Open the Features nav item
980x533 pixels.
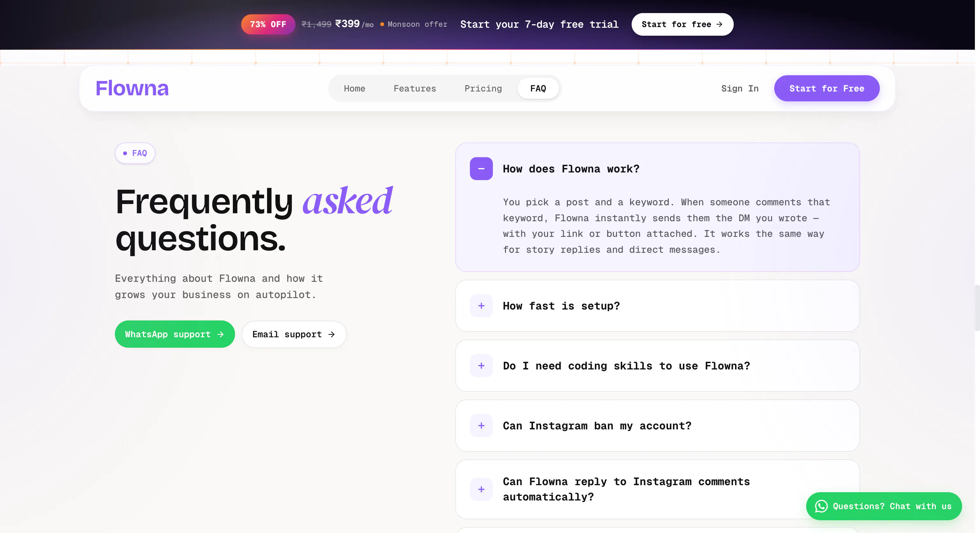click(x=415, y=89)
